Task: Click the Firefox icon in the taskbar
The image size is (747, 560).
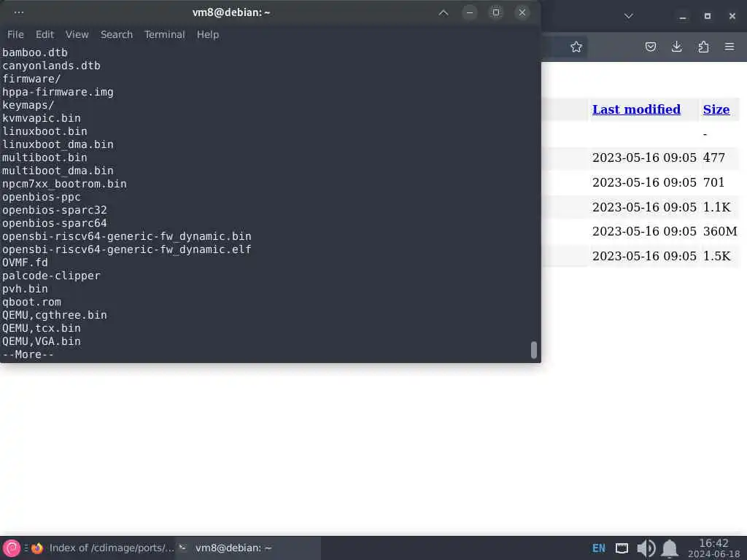Action: 37,548
